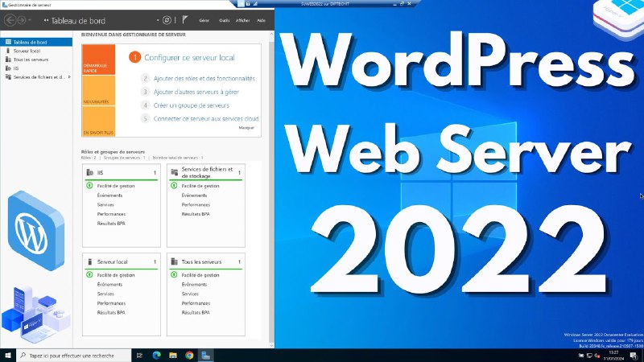Open Task View on the taskbar

pyautogui.click(x=139, y=356)
